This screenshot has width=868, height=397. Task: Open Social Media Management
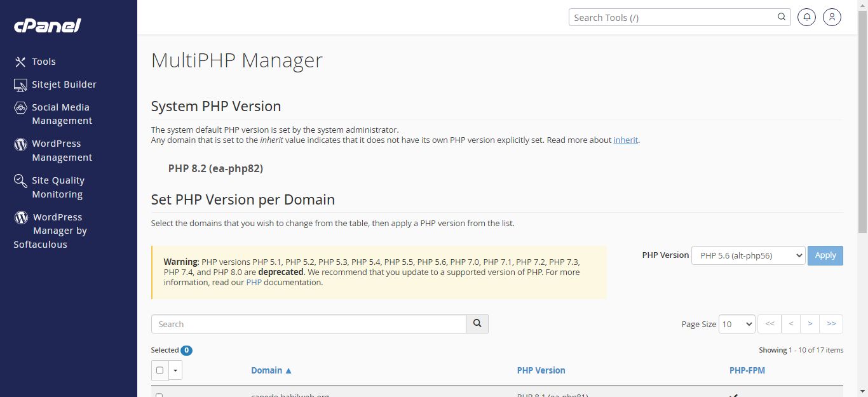[x=60, y=114]
